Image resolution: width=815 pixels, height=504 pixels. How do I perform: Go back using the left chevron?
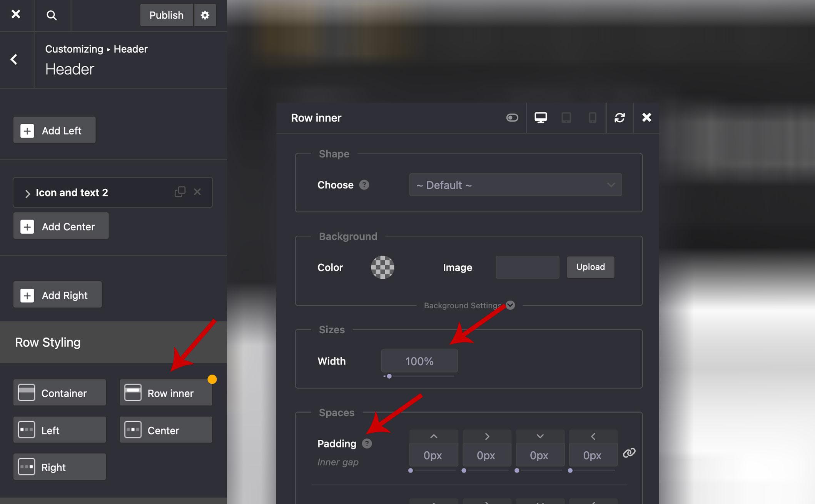point(14,59)
